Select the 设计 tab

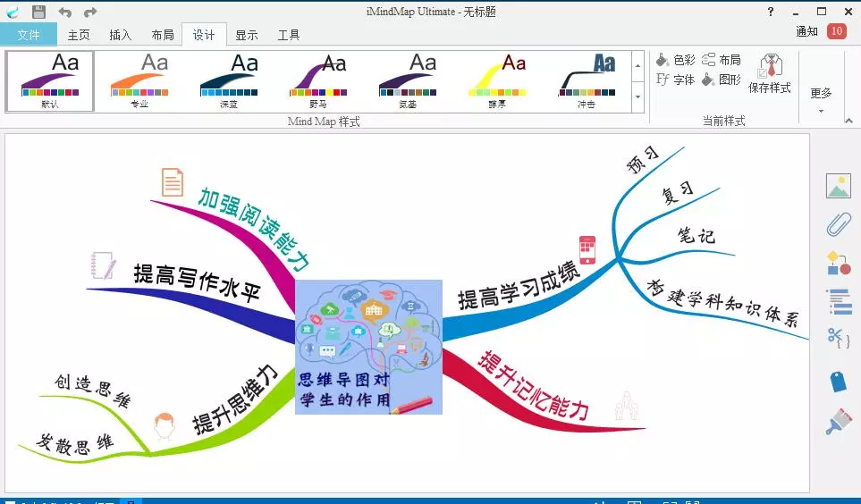(x=204, y=35)
